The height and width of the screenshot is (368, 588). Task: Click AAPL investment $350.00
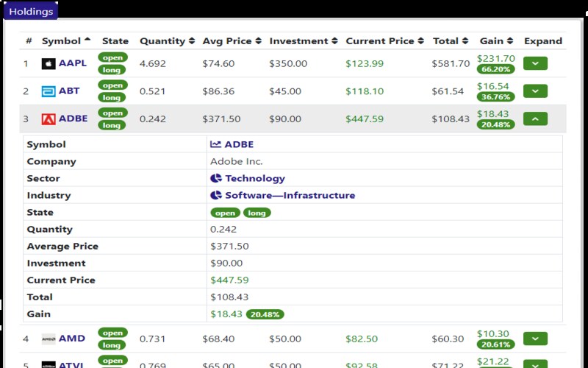point(288,63)
